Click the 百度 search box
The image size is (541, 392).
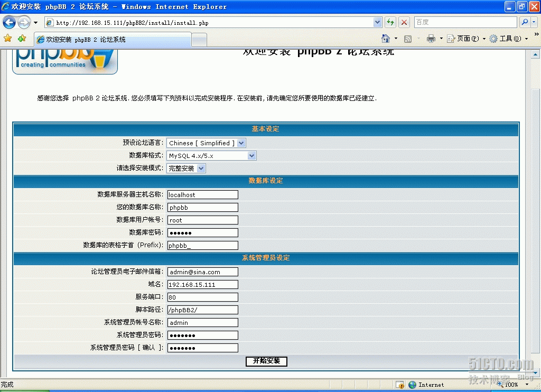click(x=466, y=22)
